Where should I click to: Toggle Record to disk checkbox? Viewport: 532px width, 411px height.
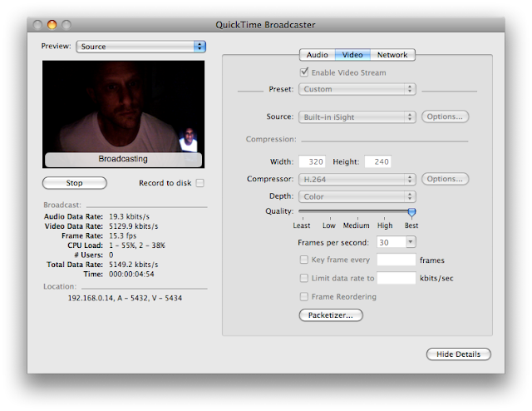pyautogui.click(x=200, y=183)
